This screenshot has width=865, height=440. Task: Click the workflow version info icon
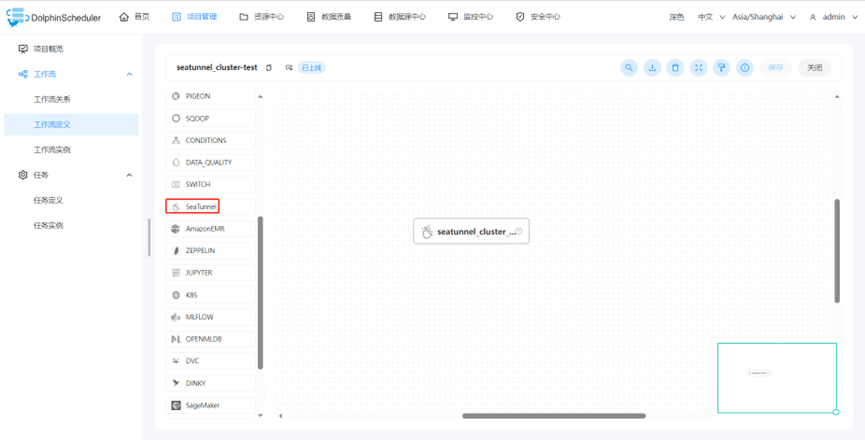[745, 68]
